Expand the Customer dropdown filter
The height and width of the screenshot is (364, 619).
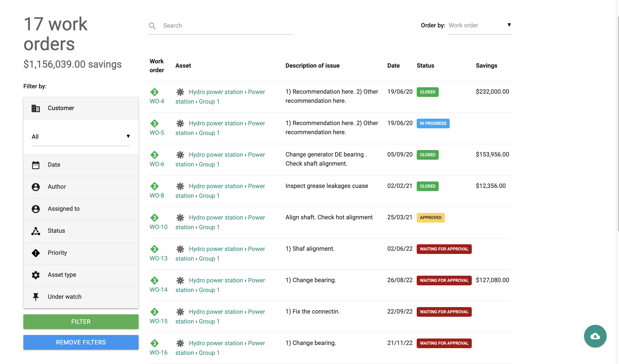81,136
